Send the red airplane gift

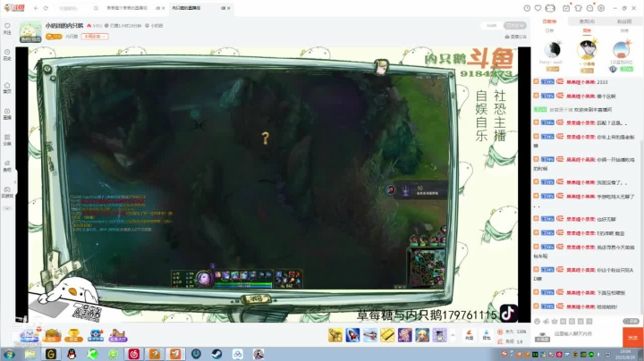tap(370, 336)
